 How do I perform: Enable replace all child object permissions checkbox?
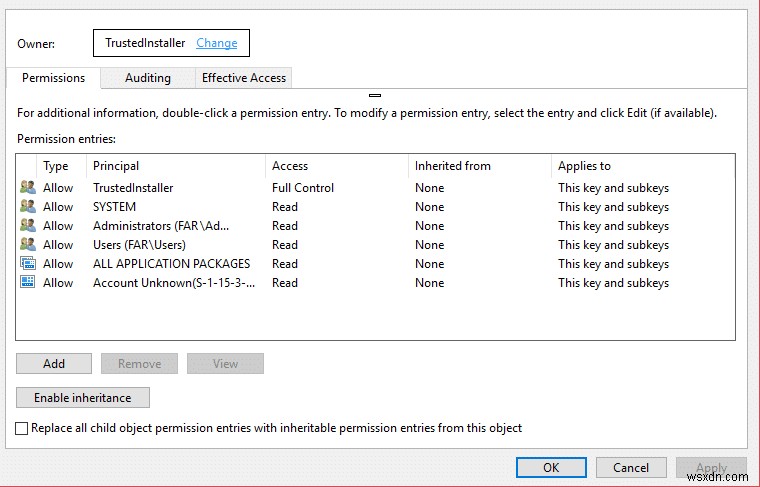(23, 428)
